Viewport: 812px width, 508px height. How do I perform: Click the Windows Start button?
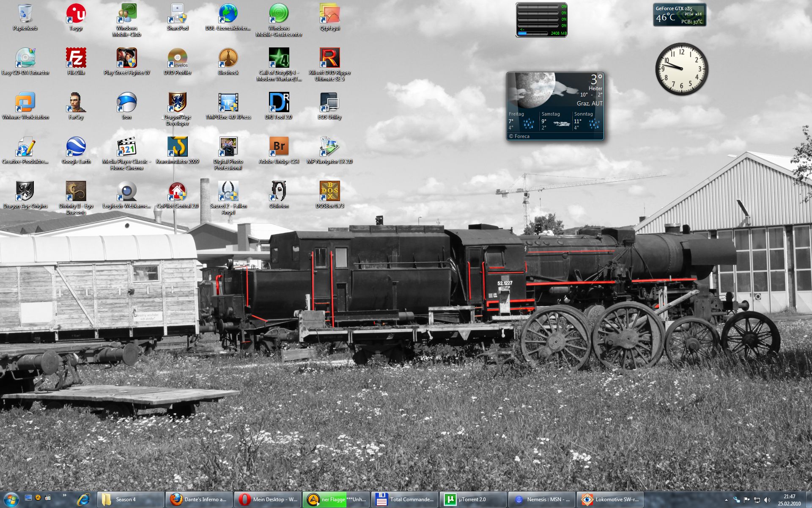pos(11,500)
